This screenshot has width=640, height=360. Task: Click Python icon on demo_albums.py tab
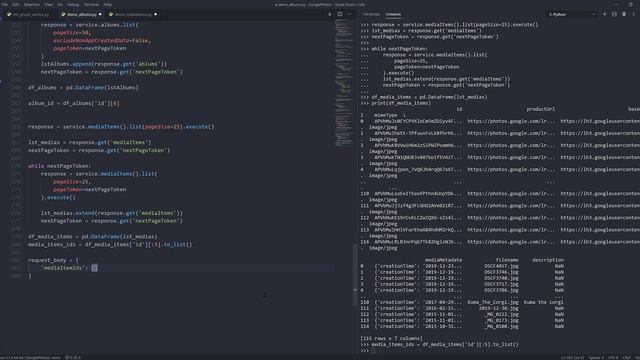pos(63,14)
